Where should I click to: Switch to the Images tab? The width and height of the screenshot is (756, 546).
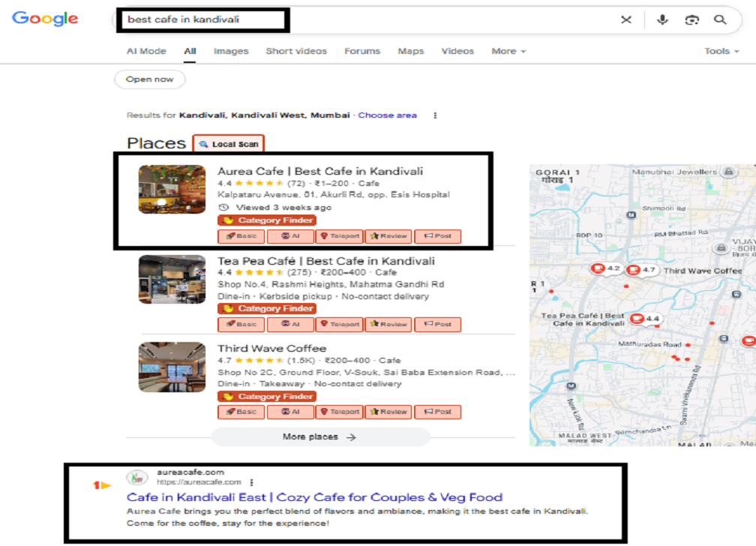coord(231,51)
